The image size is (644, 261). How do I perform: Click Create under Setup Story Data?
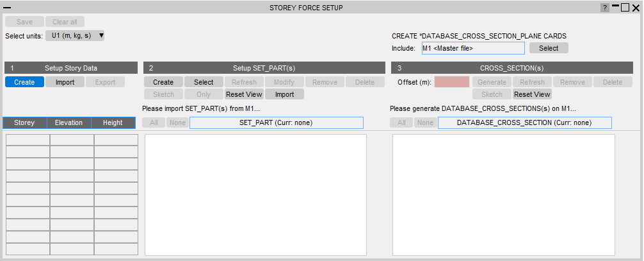24,82
